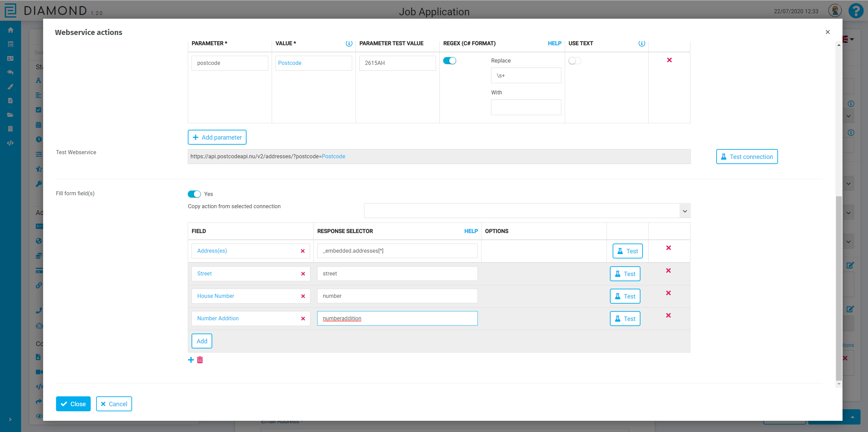Click the red trash icon below the field table
The height and width of the screenshot is (432, 868).
coord(200,360)
